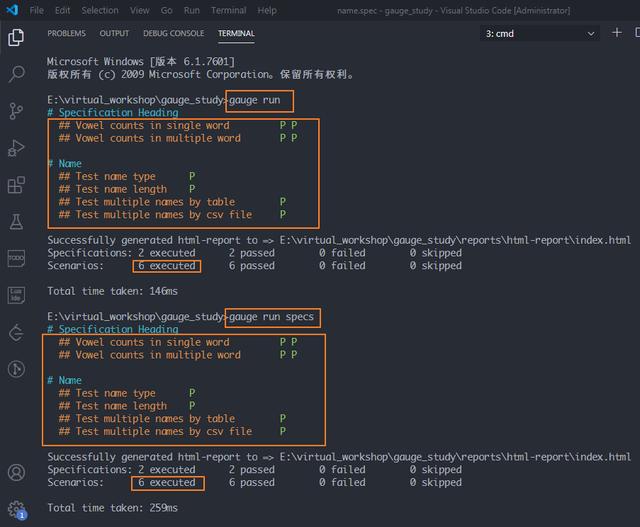Open the Go menu
640x527 pixels.
click(x=167, y=10)
